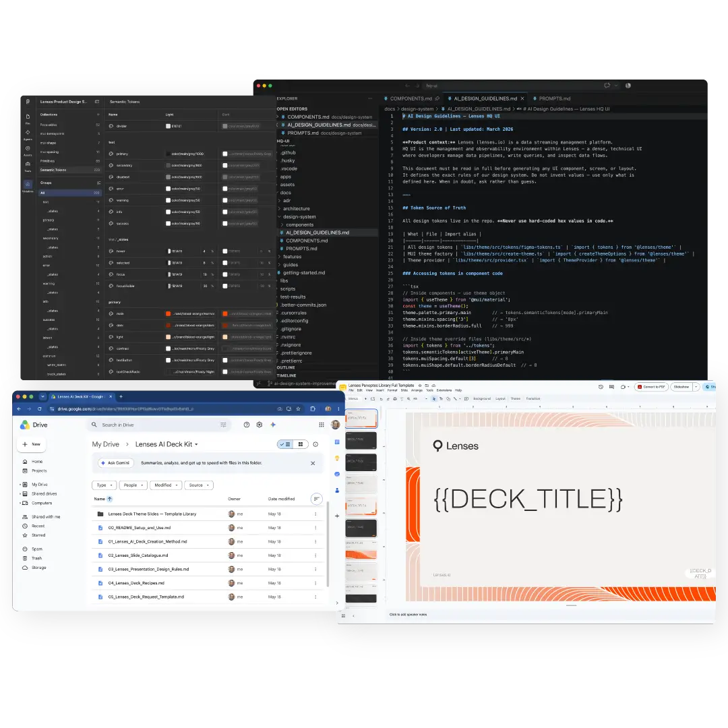This screenshot has height=728, width=728.
Task: Open Drive settings gear icon
Action: 260,425
